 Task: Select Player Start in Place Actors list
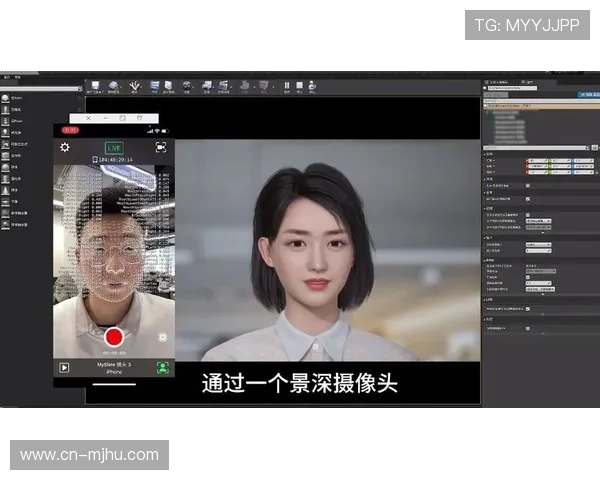[13, 144]
